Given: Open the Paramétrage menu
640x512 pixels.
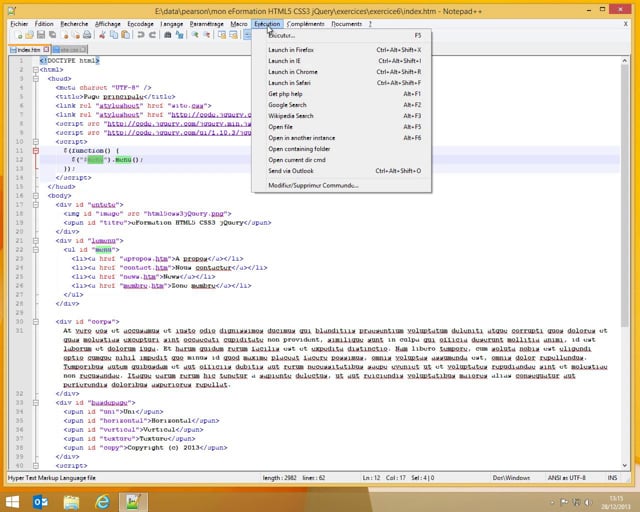Looking at the screenshot, I should point(207,24).
